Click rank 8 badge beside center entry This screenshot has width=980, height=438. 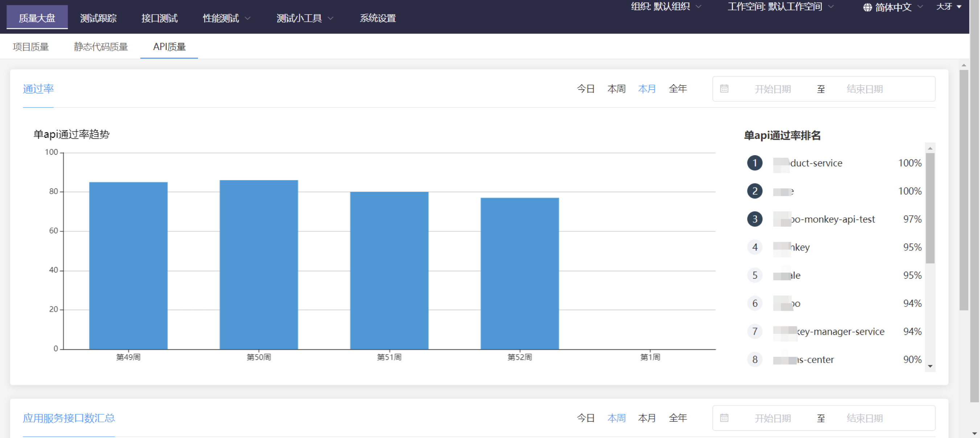point(754,360)
